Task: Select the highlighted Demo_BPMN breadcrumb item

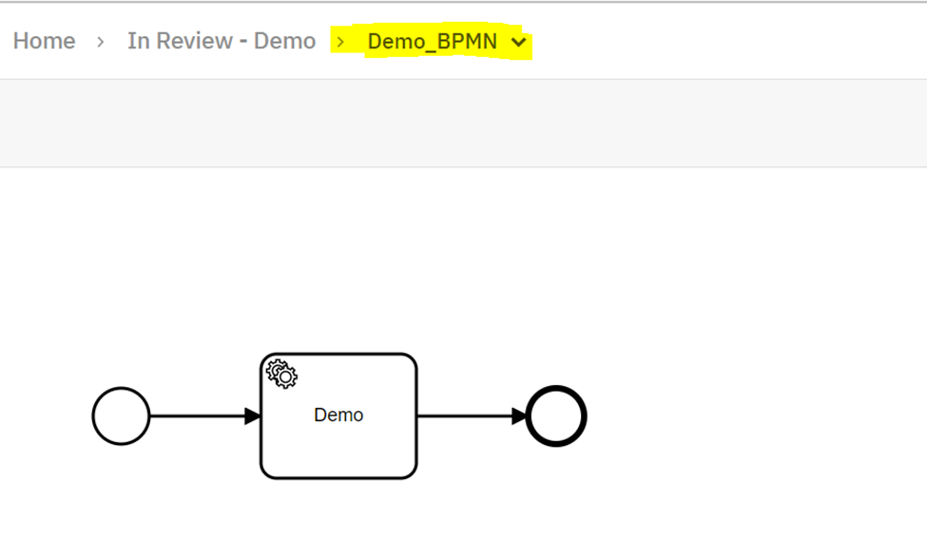Action: (435, 41)
